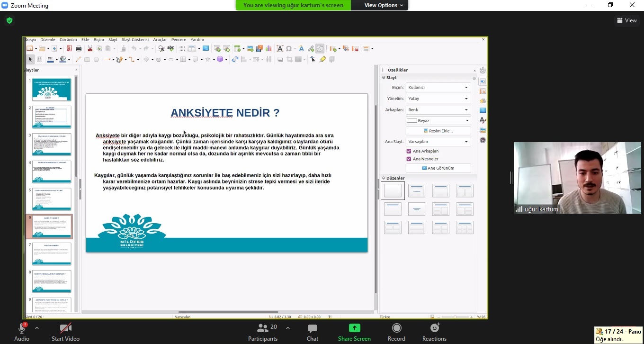Select slide 7 thumbnail in Slaytlar panel
This screenshot has width=644, height=344.
[52, 254]
